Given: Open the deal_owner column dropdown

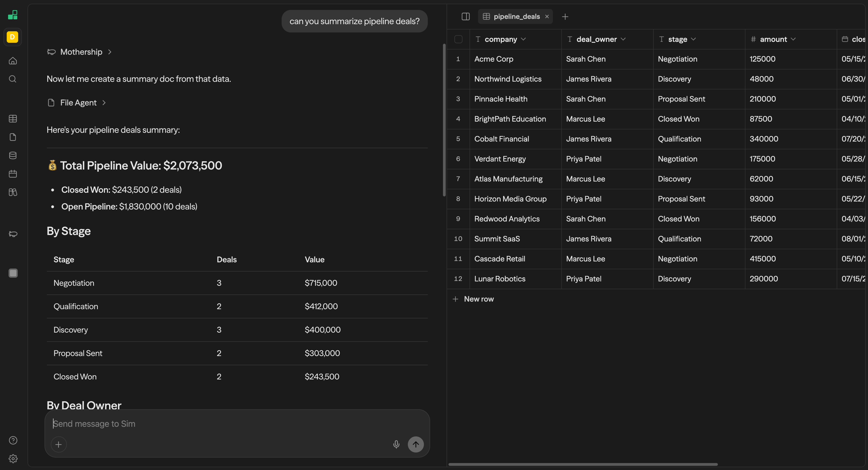Looking at the screenshot, I should click(x=623, y=39).
